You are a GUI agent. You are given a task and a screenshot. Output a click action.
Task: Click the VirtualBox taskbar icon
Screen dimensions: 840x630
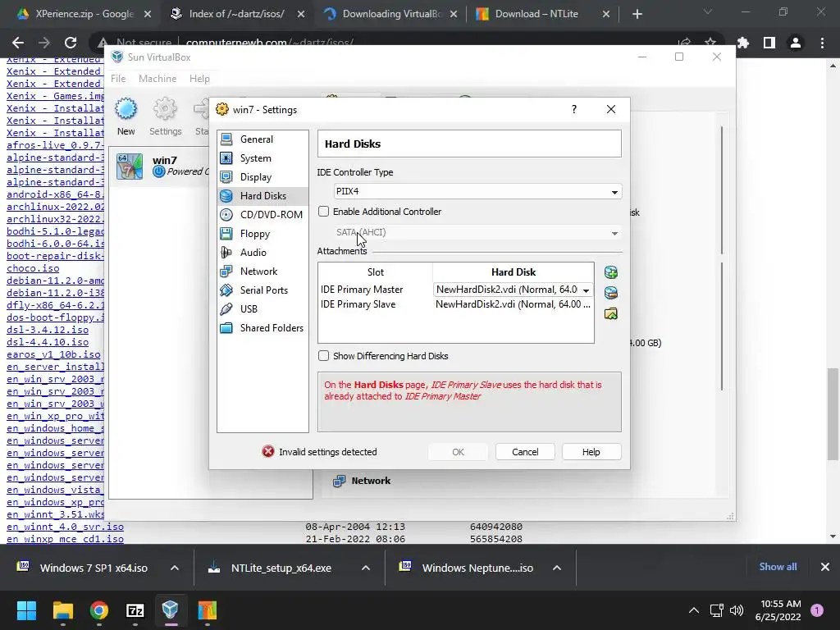click(x=171, y=610)
